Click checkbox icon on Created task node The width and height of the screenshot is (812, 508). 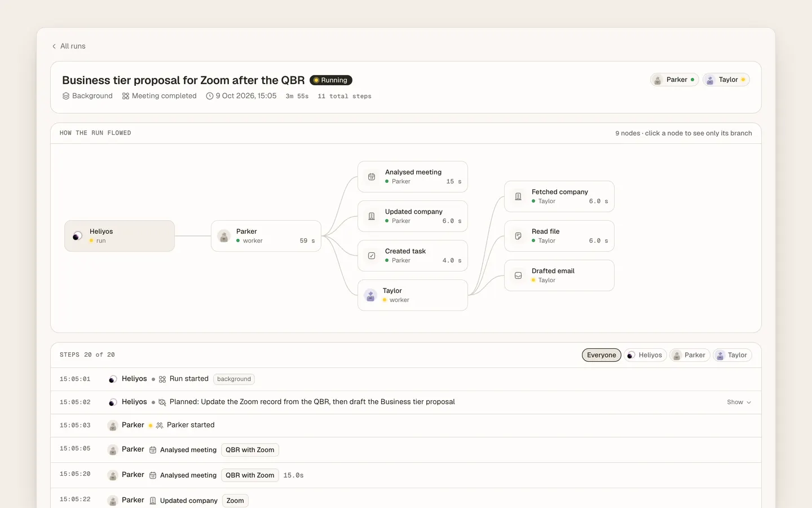372,256
